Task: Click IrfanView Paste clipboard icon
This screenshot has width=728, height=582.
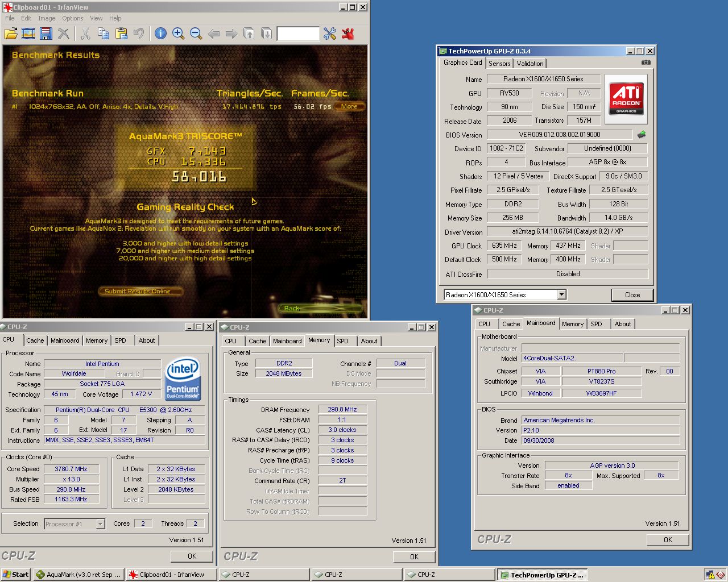Action: (x=121, y=34)
